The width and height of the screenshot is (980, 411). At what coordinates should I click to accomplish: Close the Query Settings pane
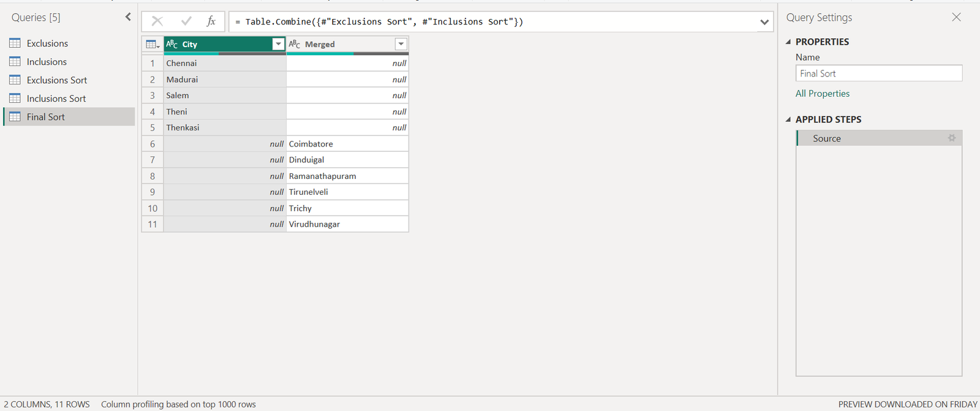click(957, 17)
